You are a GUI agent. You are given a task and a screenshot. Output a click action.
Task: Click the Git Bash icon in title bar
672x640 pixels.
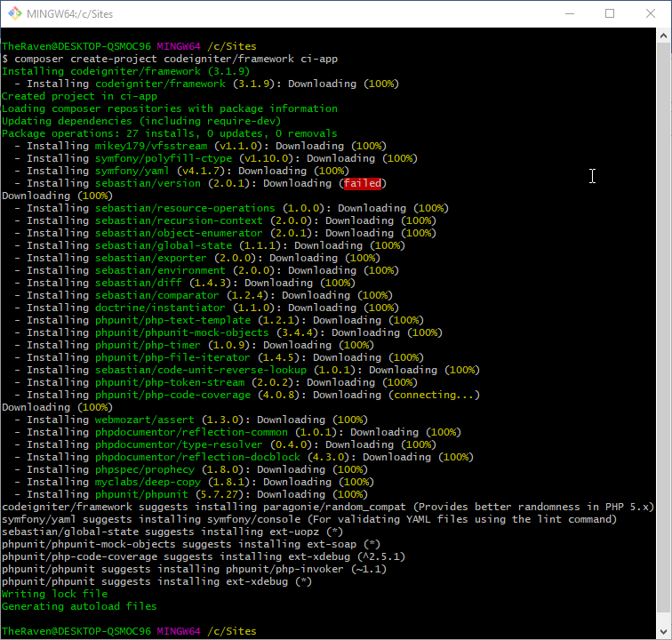click(15, 13)
